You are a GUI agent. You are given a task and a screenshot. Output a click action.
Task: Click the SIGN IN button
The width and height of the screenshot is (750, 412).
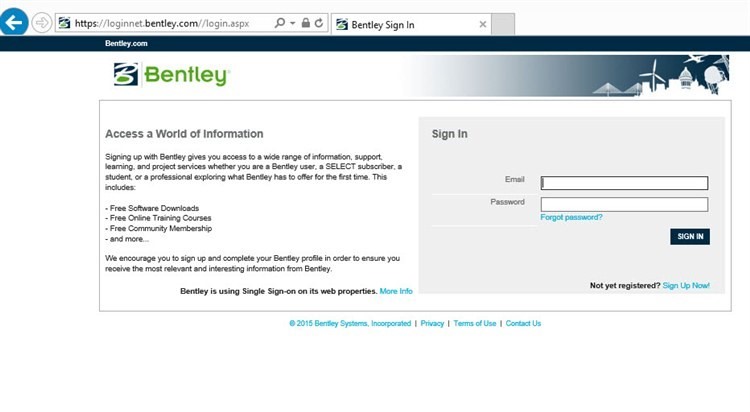690,236
